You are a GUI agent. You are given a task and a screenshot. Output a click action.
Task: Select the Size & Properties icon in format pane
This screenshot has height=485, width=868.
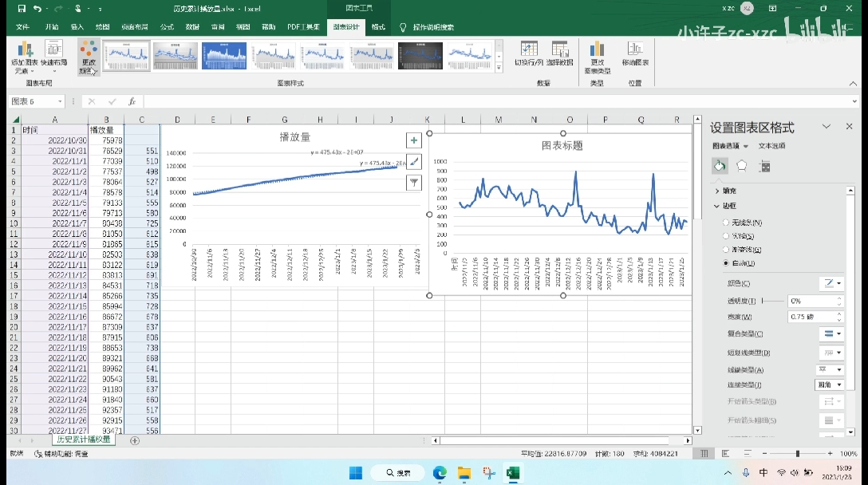pos(764,166)
